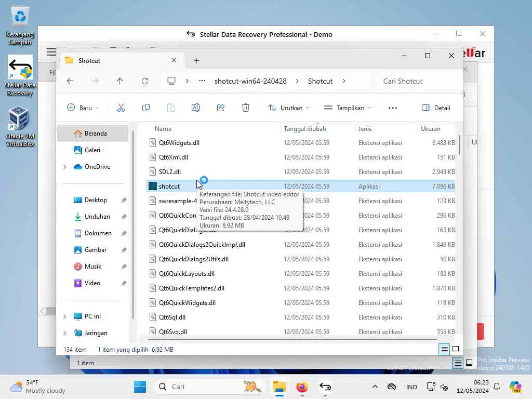Open the Tampilkan view dropdown
This screenshot has width=532, height=399.
(x=348, y=108)
